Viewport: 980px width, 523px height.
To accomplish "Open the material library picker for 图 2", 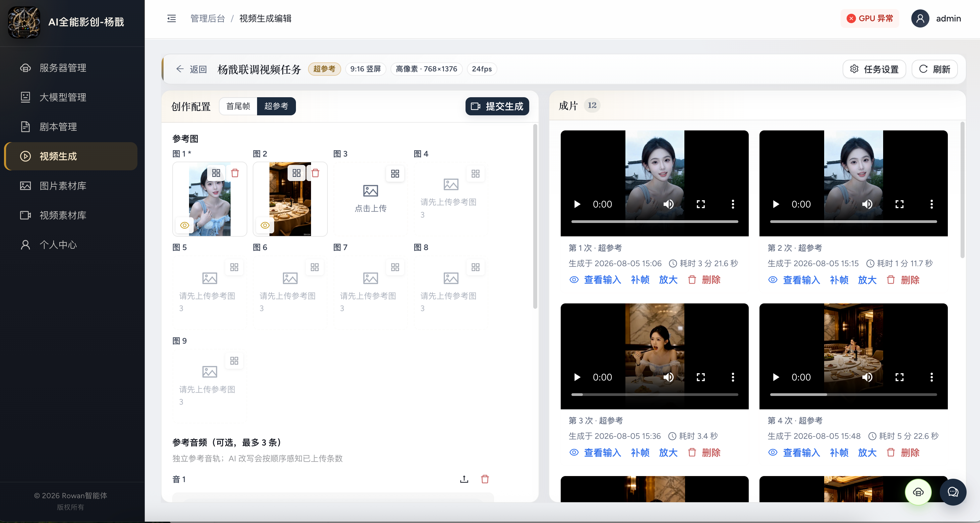I will click(297, 173).
